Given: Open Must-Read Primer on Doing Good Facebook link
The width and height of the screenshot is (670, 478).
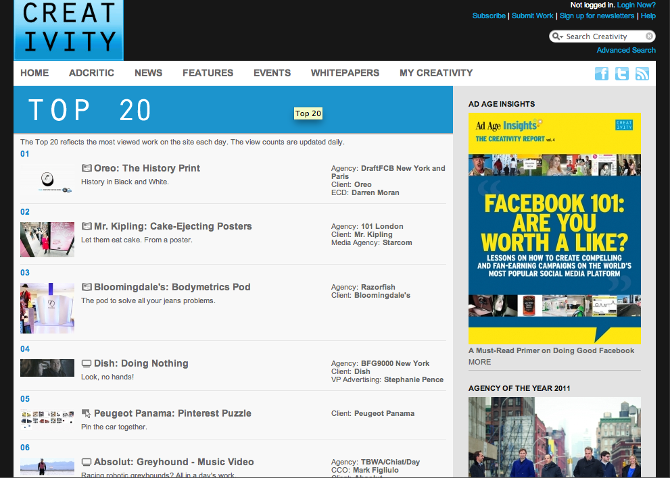Looking at the screenshot, I should [551, 351].
